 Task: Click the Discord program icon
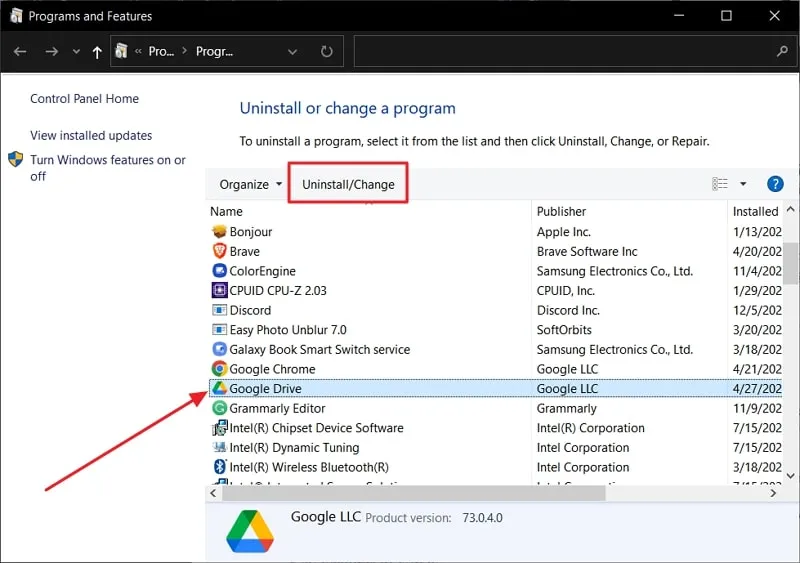click(220, 310)
